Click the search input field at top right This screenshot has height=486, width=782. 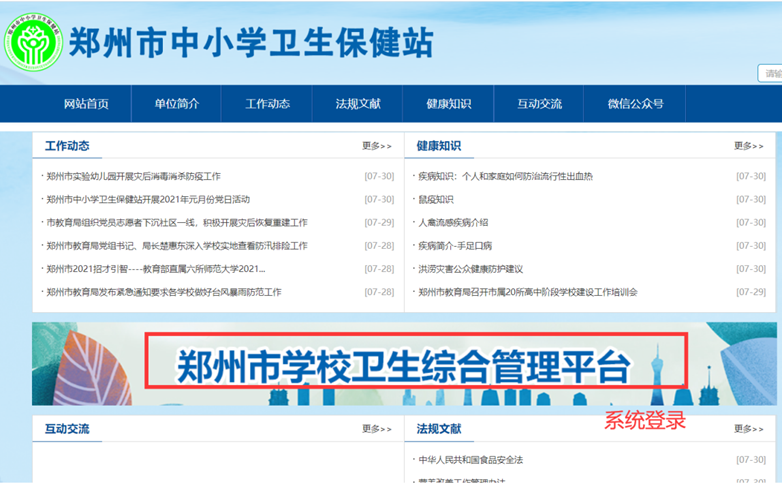[771, 74]
